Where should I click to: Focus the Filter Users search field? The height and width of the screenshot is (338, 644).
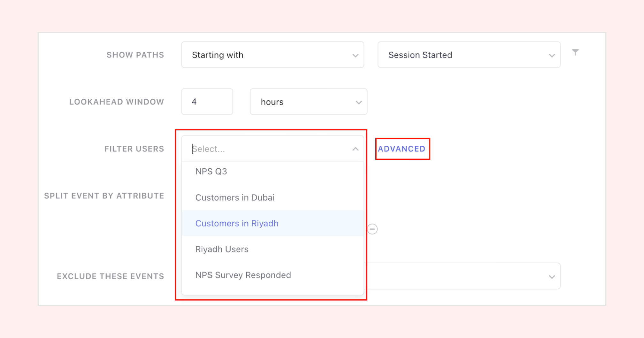[x=268, y=149]
